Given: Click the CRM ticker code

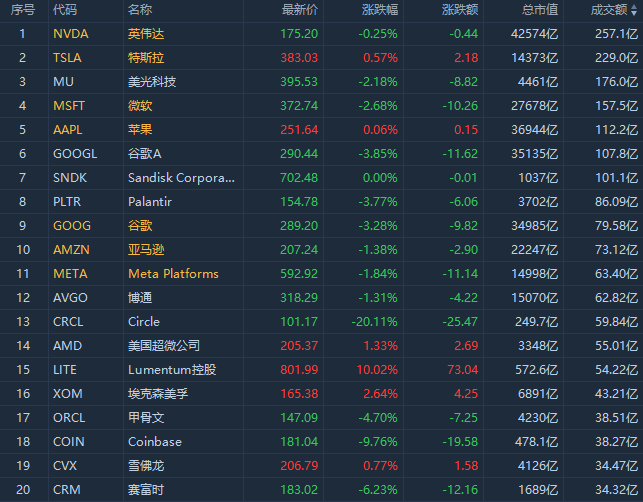Looking at the screenshot, I should [65, 489].
